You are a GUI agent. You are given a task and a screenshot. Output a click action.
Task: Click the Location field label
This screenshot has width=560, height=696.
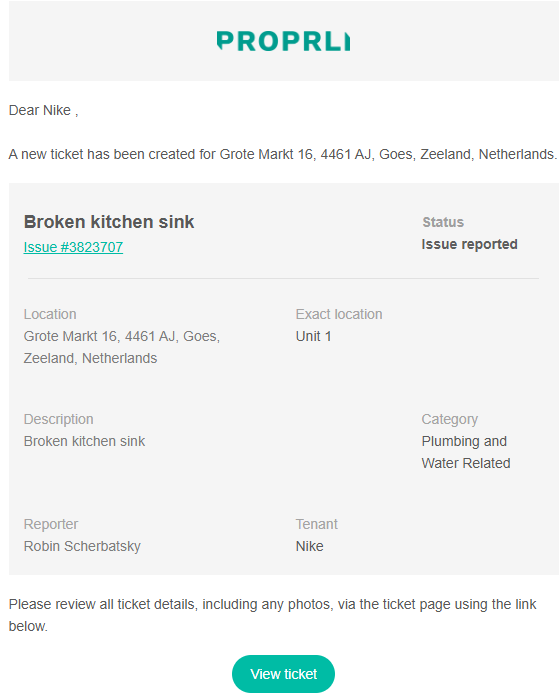point(50,314)
